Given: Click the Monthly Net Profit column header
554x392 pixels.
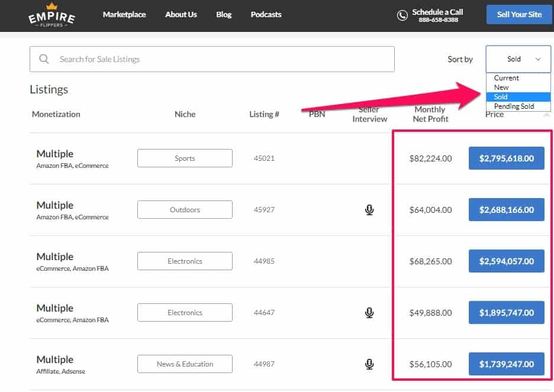Looking at the screenshot, I should pos(430,114).
